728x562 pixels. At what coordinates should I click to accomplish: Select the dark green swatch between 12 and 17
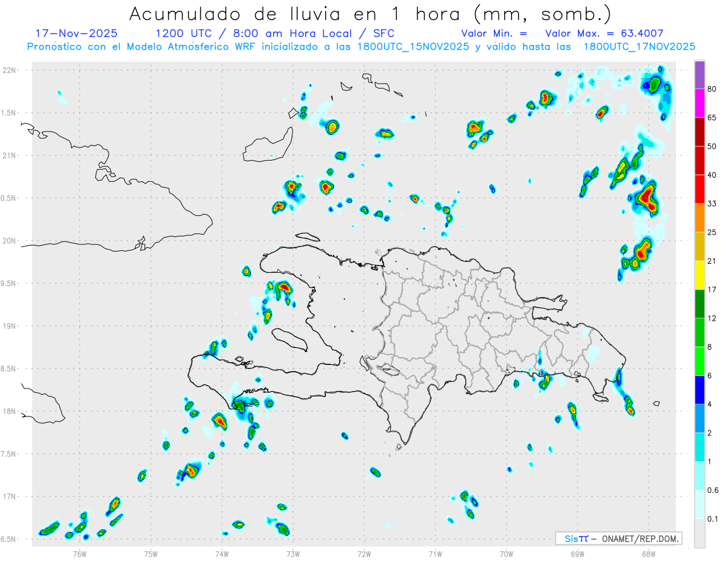point(699,303)
